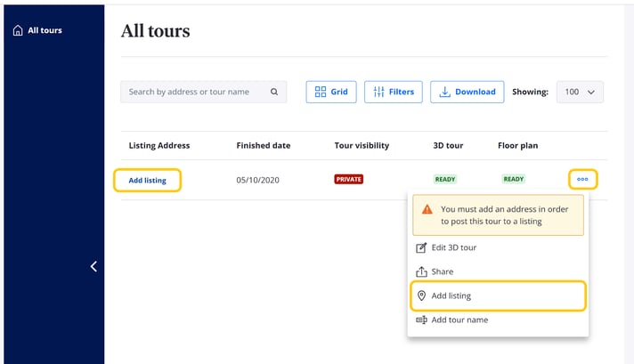
Task: Collapse the left sidebar with the arrow
Action: 93,266
